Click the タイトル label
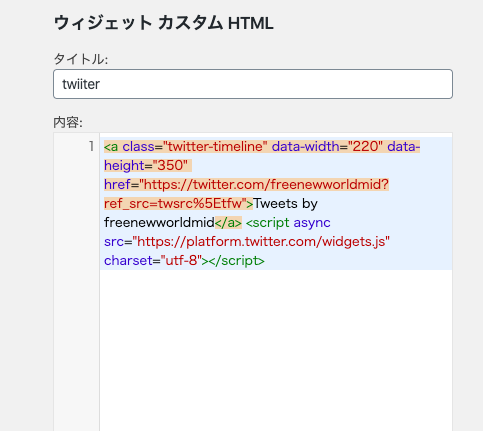This screenshot has width=483, height=431. [81, 59]
